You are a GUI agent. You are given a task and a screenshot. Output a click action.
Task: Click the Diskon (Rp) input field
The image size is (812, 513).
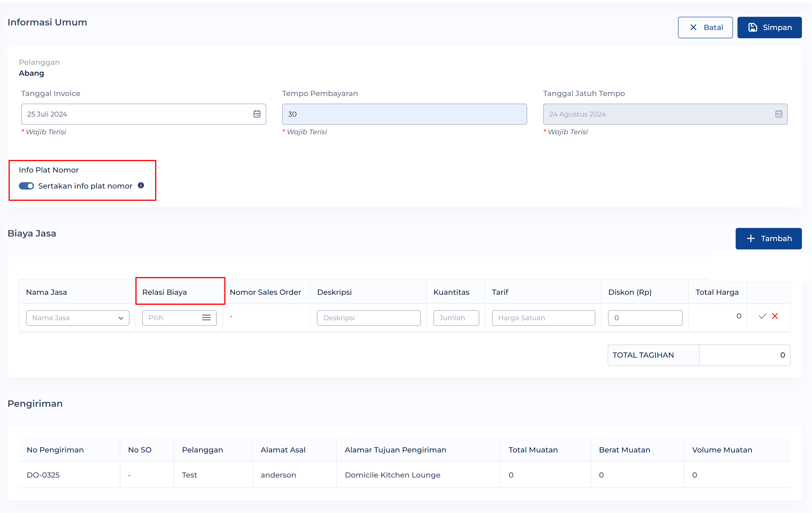pyautogui.click(x=645, y=318)
